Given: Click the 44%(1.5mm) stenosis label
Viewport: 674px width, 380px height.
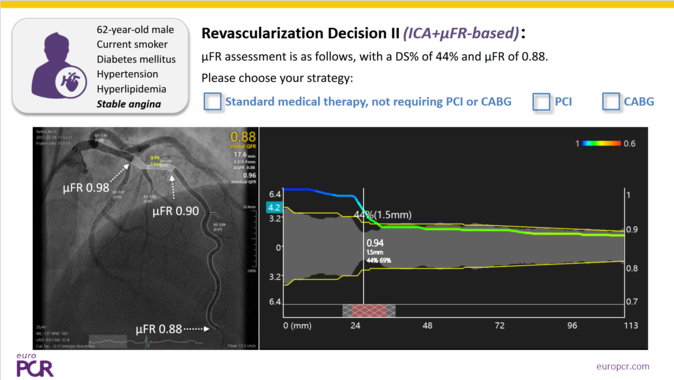Looking at the screenshot, I should pyautogui.click(x=383, y=215).
